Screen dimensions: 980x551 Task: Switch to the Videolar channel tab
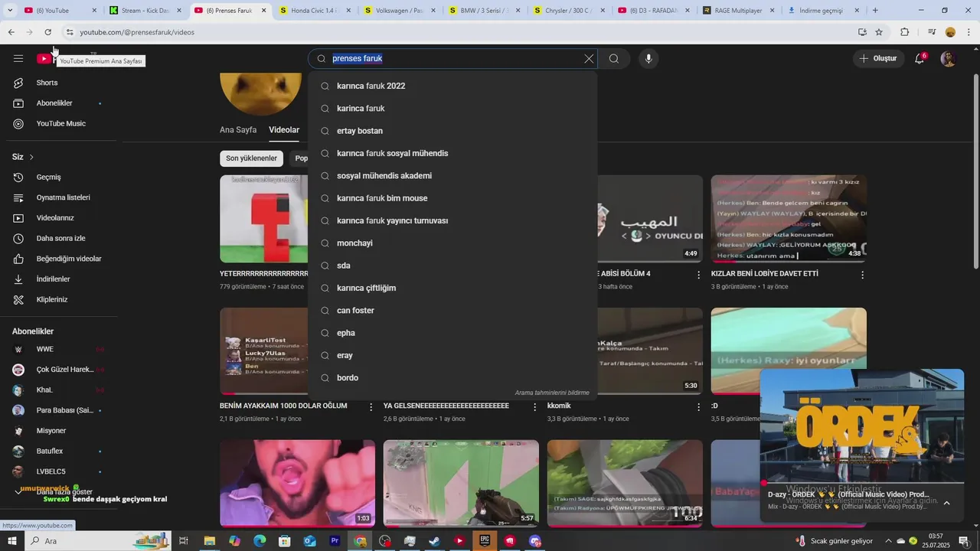(x=284, y=130)
